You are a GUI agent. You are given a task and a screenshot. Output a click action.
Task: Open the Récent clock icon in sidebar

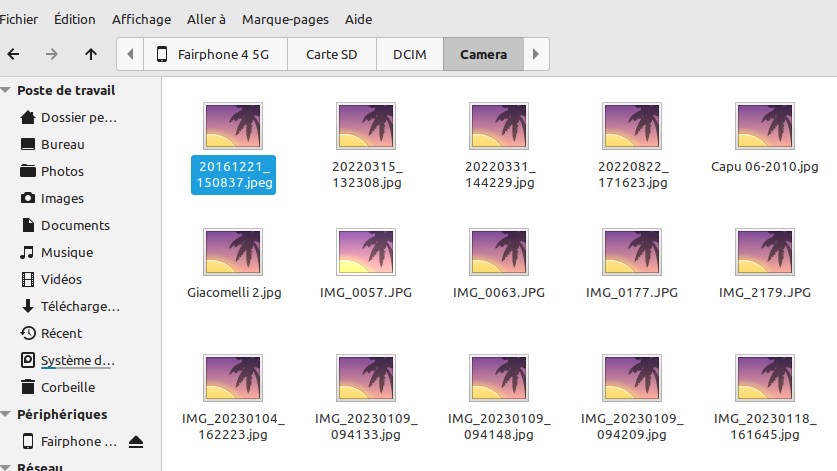click(28, 333)
